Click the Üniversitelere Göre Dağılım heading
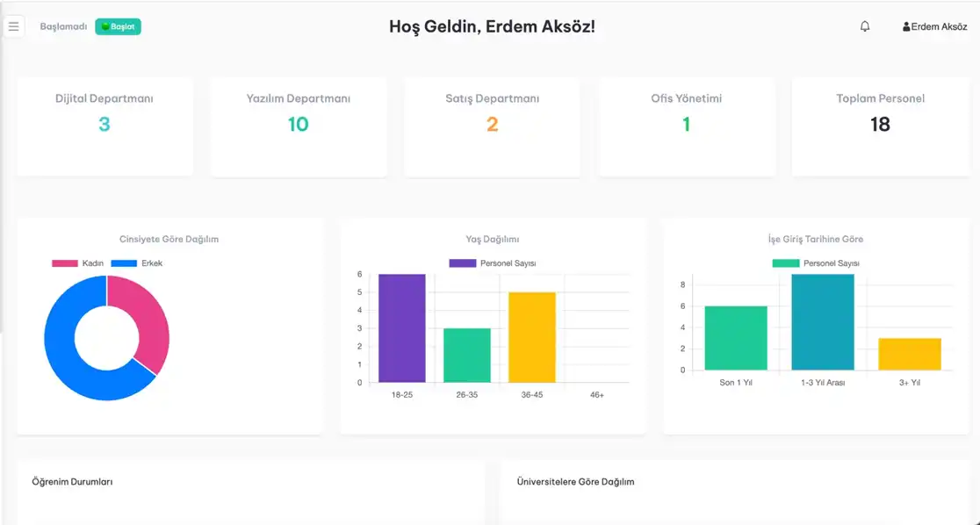The height and width of the screenshot is (525, 980). point(576,482)
